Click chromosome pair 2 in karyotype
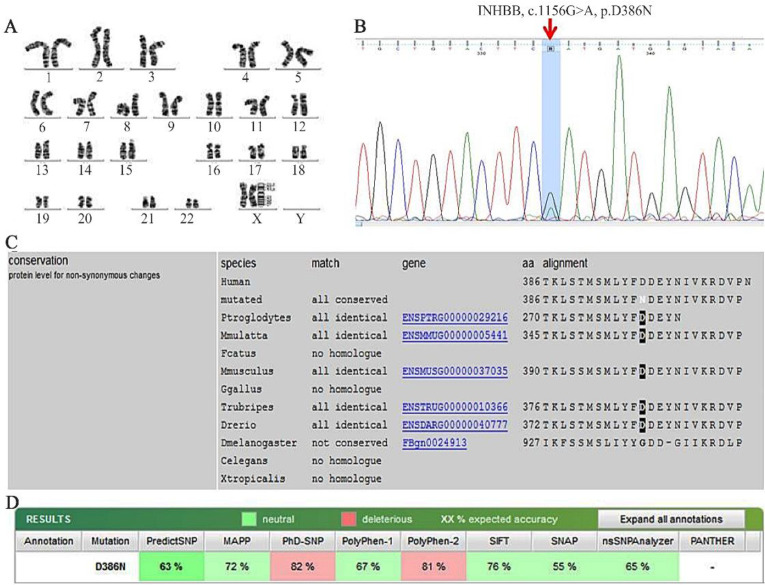Screen dimensions: 765x585 tap(101, 48)
